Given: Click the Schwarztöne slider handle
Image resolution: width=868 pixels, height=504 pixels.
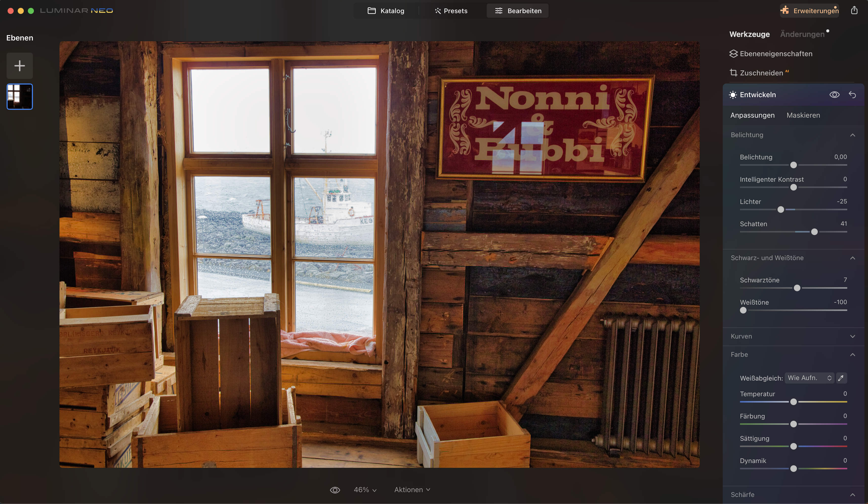Looking at the screenshot, I should pos(797,288).
